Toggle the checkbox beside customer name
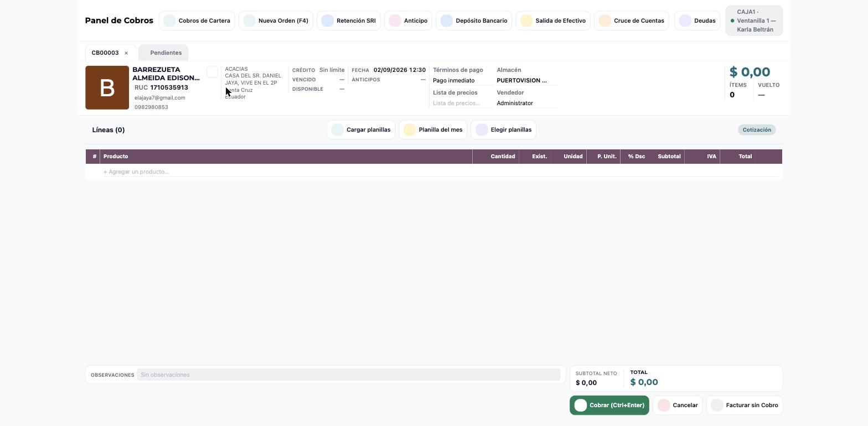The width and height of the screenshot is (868, 426). 212,72
